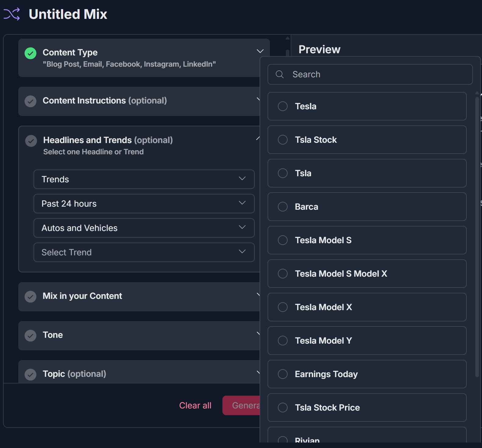Open the Past 24 hours dropdown
Image resolution: width=482 pixels, height=448 pixels.
coord(144,204)
